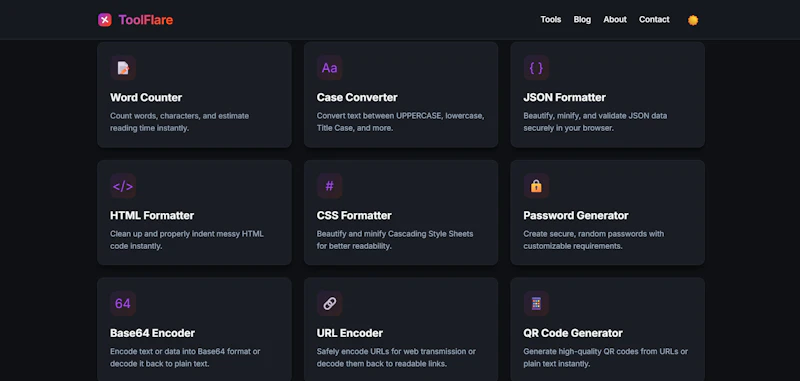Click the 'Encode text or data into Base64' text
This screenshot has height=381, width=800.
pos(185,358)
